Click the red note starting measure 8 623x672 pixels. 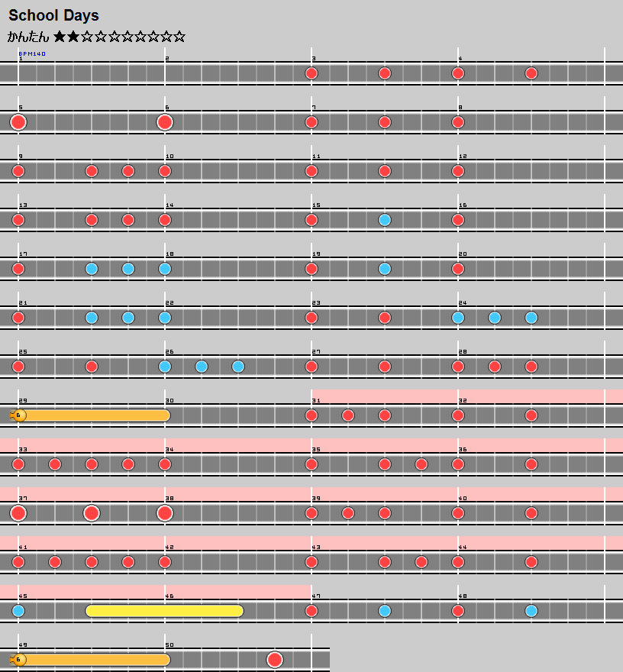click(x=458, y=122)
